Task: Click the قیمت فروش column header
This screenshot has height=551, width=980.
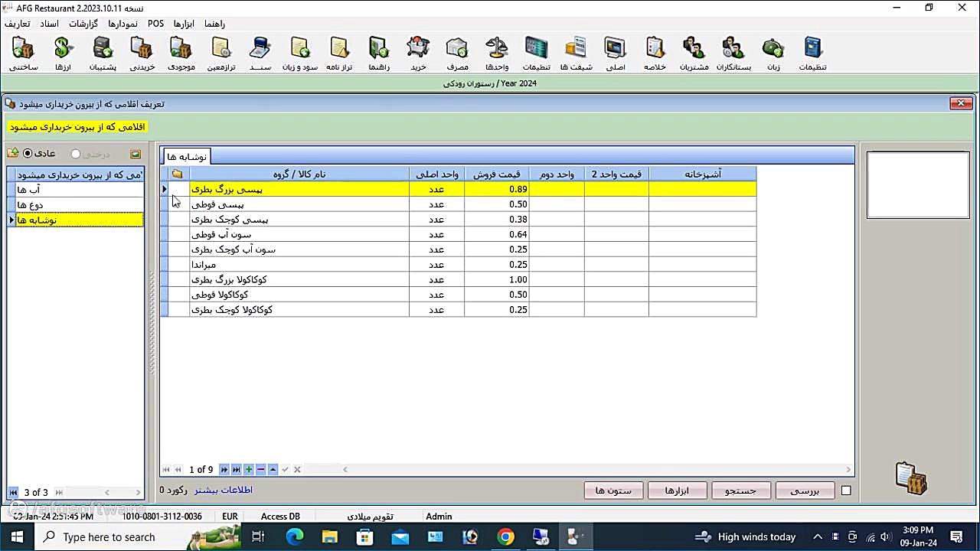Action: tap(496, 174)
